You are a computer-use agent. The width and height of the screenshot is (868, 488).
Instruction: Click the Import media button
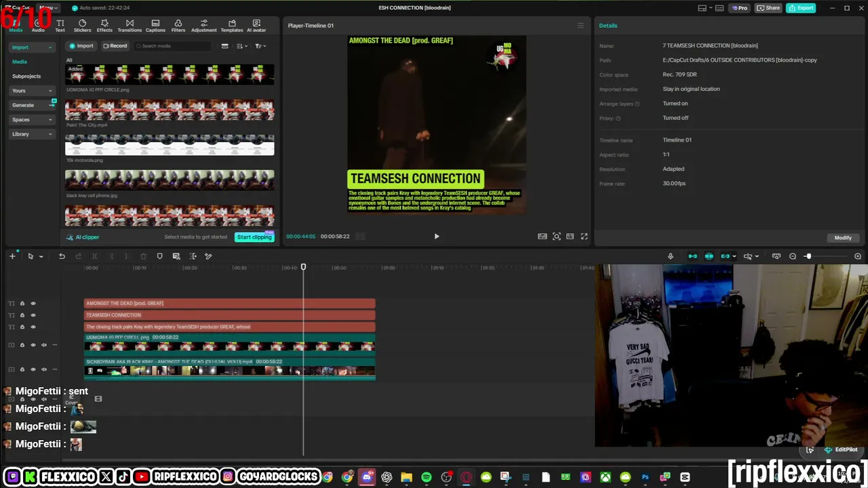point(81,46)
